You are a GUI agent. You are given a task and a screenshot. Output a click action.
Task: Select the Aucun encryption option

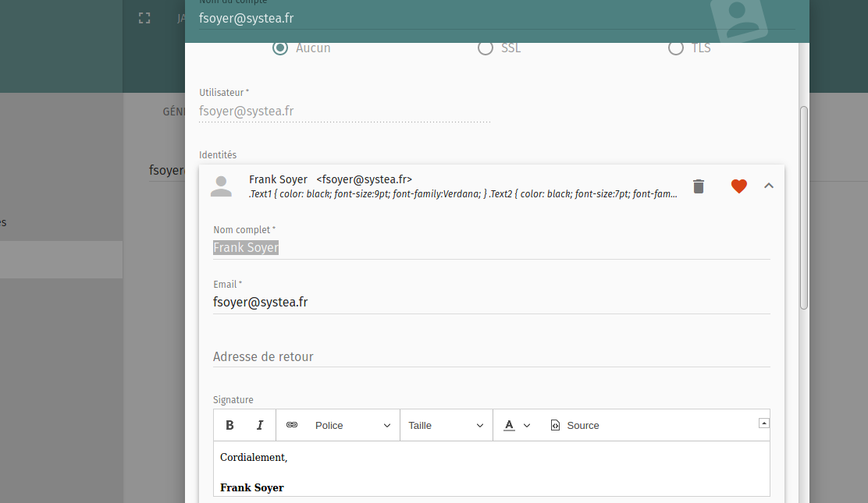(280, 48)
